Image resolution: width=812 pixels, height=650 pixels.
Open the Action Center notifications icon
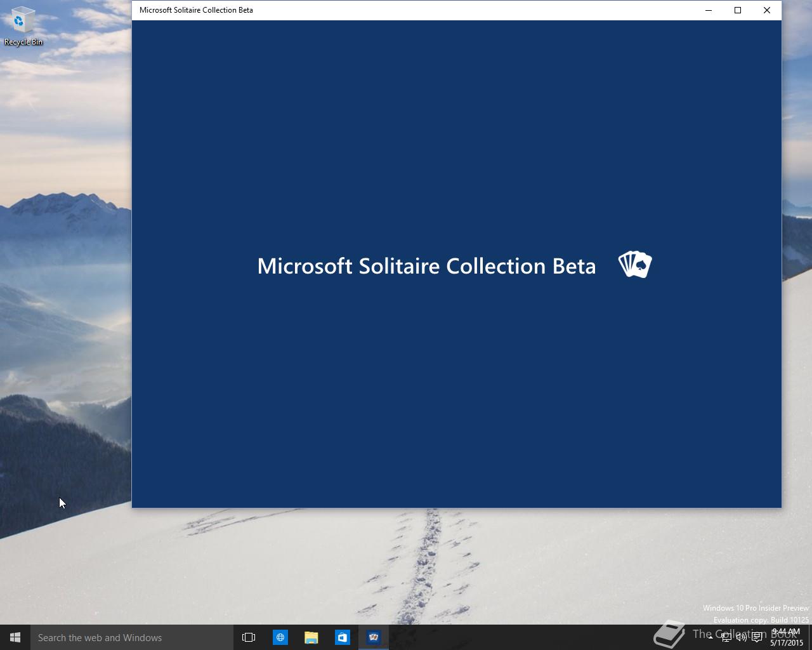757,637
